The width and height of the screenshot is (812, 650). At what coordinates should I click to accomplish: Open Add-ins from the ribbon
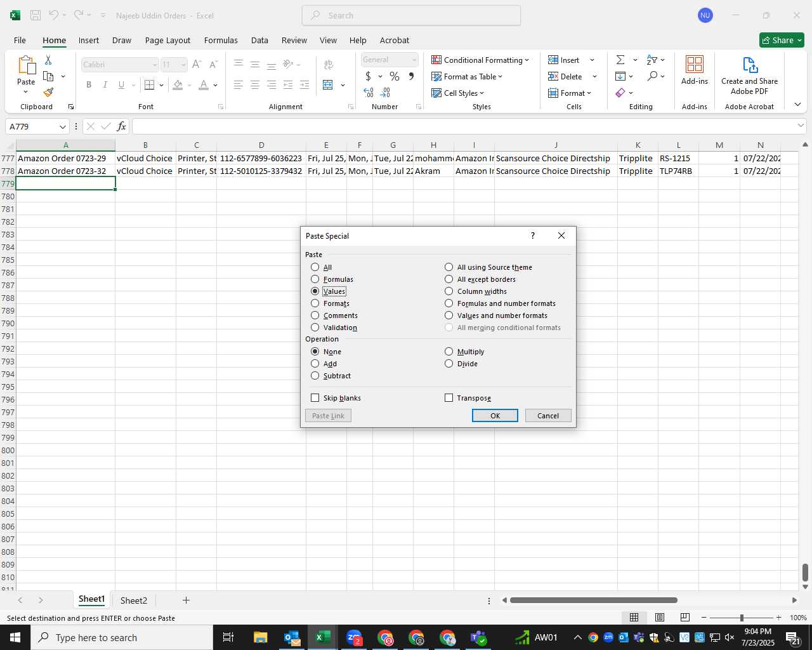point(695,70)
